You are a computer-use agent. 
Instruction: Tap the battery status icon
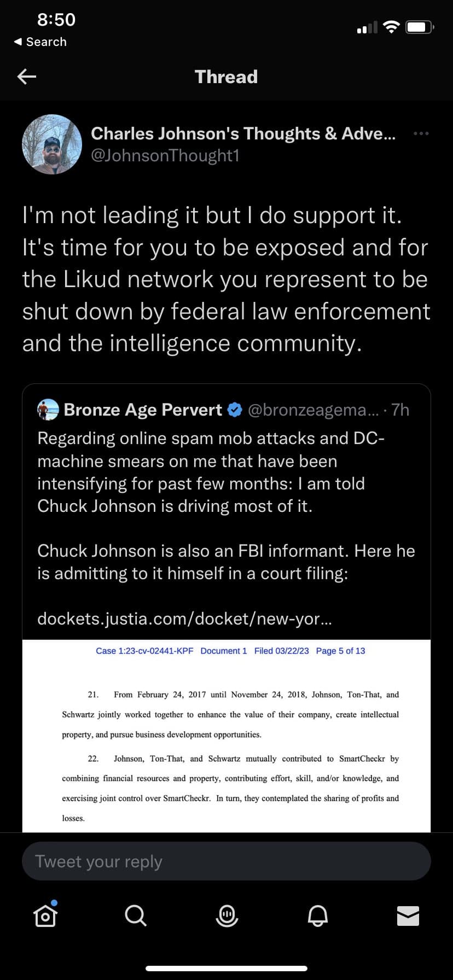click(420, 27)
